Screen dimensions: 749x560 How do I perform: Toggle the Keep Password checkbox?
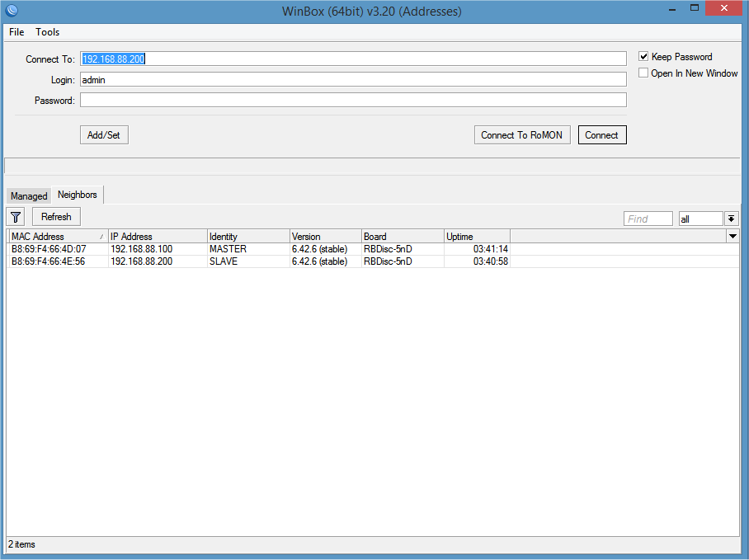pyautogui.click(x=643, y=57)
